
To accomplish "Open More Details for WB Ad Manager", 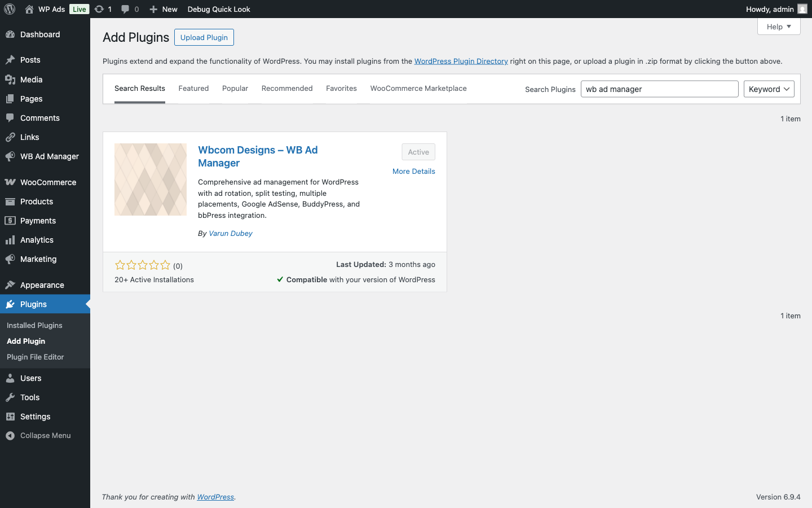I will tap(414, 171).
